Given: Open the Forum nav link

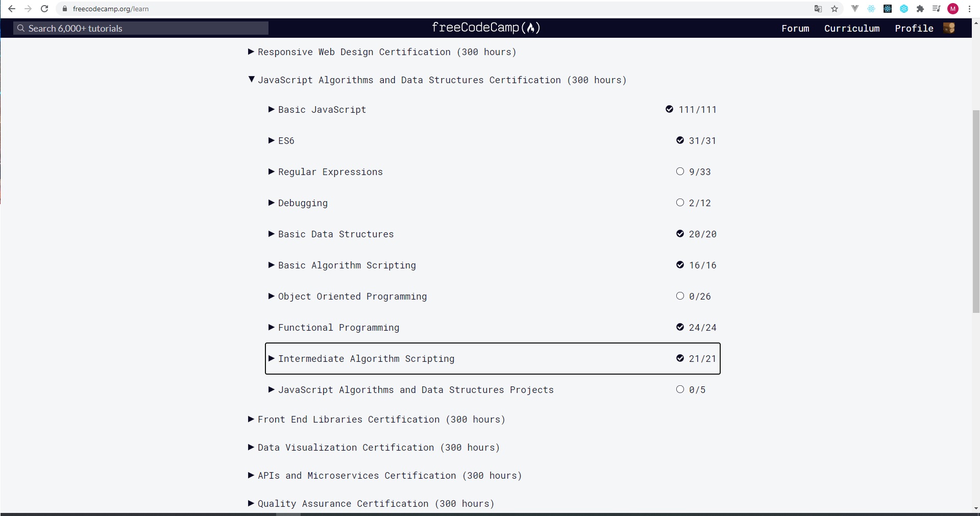Looking at the screenshot, I should [x=795, y=29].
